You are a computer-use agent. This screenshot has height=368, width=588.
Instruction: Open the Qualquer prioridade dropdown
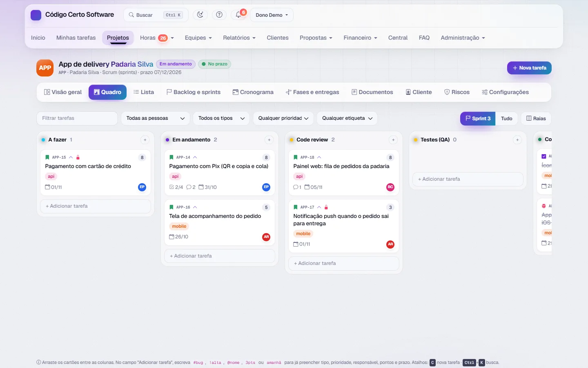283,119
